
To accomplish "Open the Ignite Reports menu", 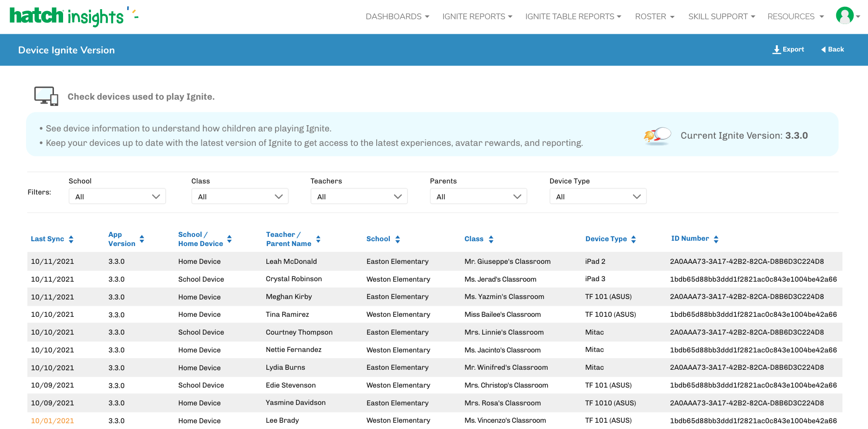I will (477, 16).
